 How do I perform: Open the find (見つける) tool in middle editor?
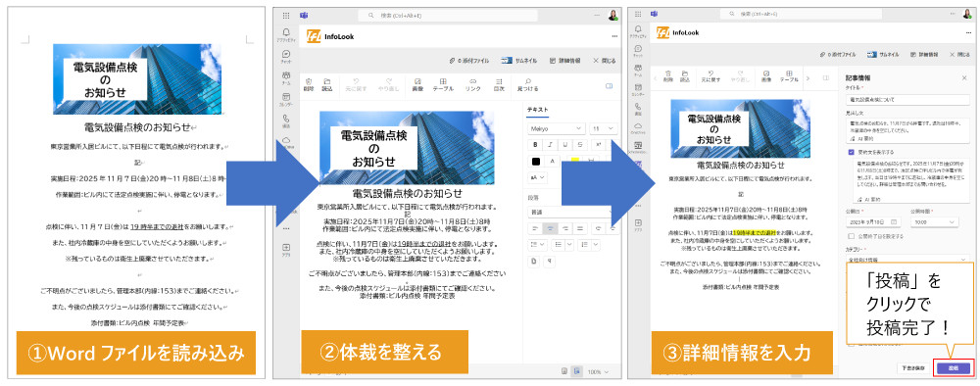click(528, 85)
